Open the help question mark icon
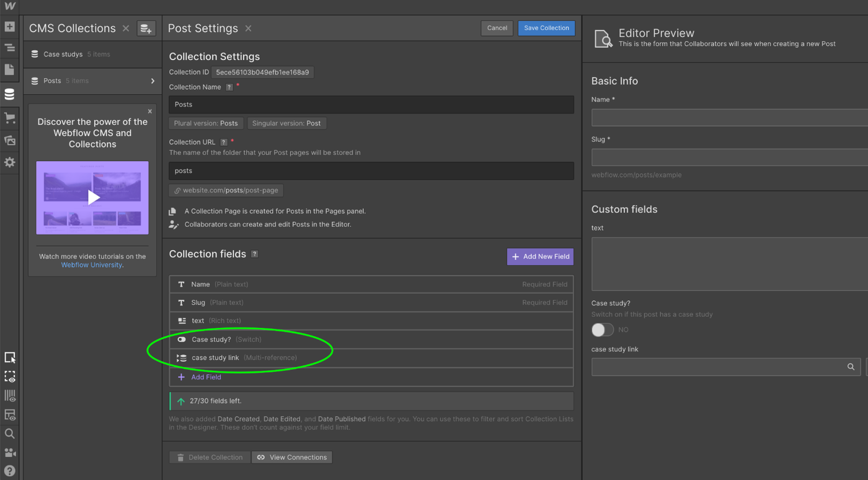This screenshot has height=480, width=868. click(9, 471)
